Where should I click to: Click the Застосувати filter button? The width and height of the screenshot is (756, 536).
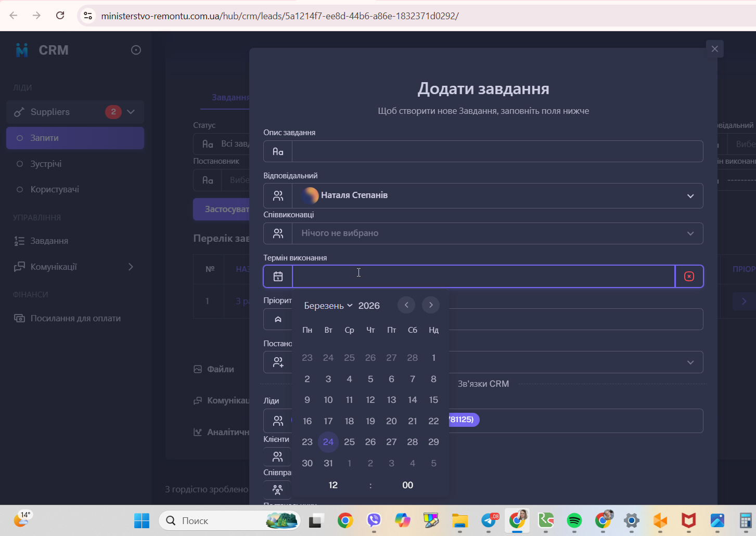[222, 209]
